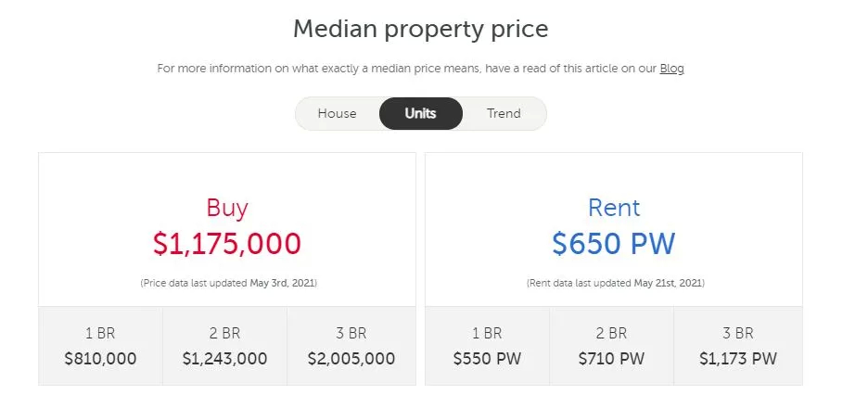This screenshot has height=408, width=868.
Task: Select the 2 BR $1,243,000 buy cell
Action: [x=224, y=346]
